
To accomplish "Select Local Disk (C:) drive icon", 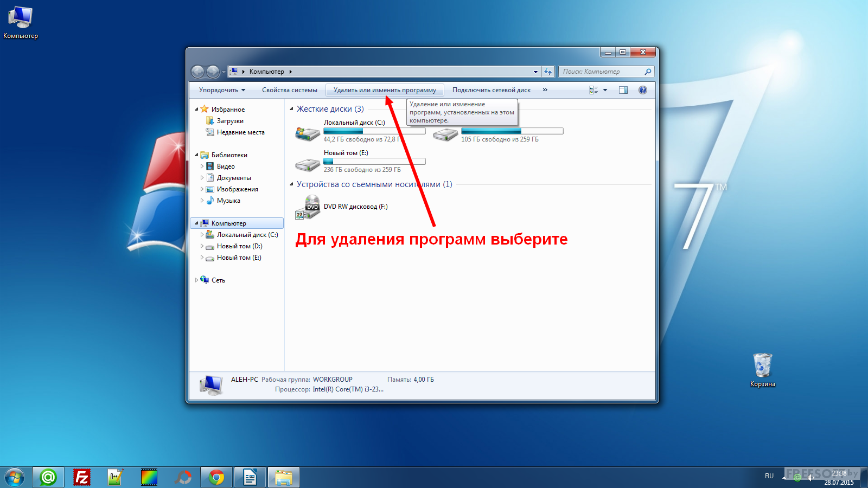I will click(x=308, y=133).
